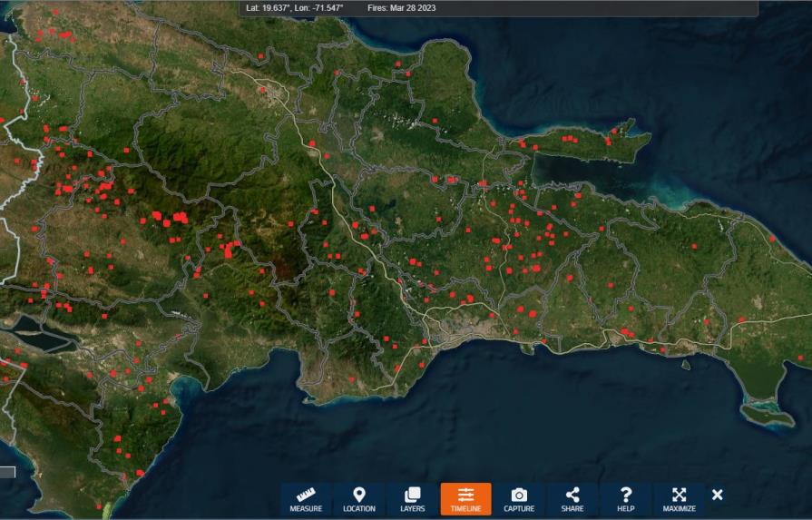Viewport: 812px width, 520px height.
Task: Select the isolated fire marker on far east coast
Action: click(772, 239)
